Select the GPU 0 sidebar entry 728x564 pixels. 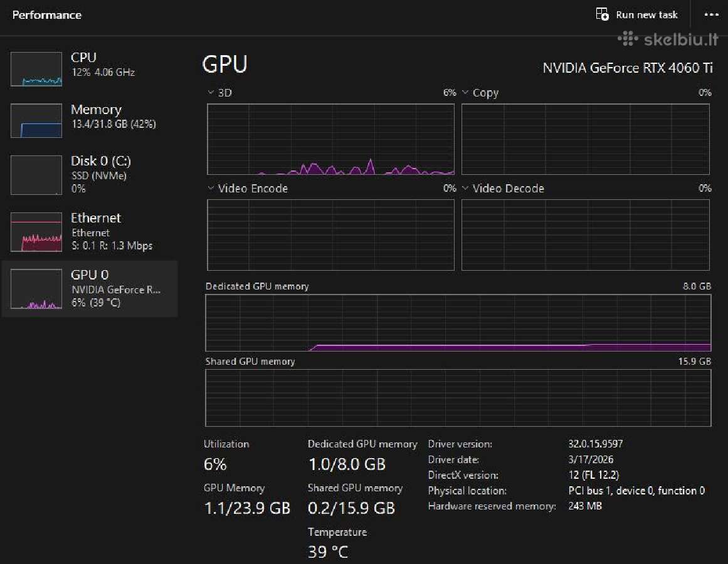click(90, 288)
